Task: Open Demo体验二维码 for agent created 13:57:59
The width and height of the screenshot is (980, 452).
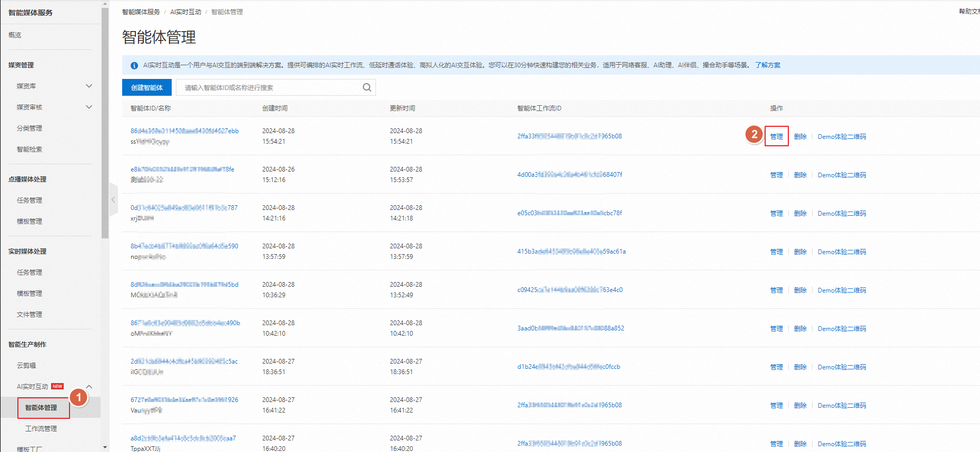Action: [x=842, y=252]
